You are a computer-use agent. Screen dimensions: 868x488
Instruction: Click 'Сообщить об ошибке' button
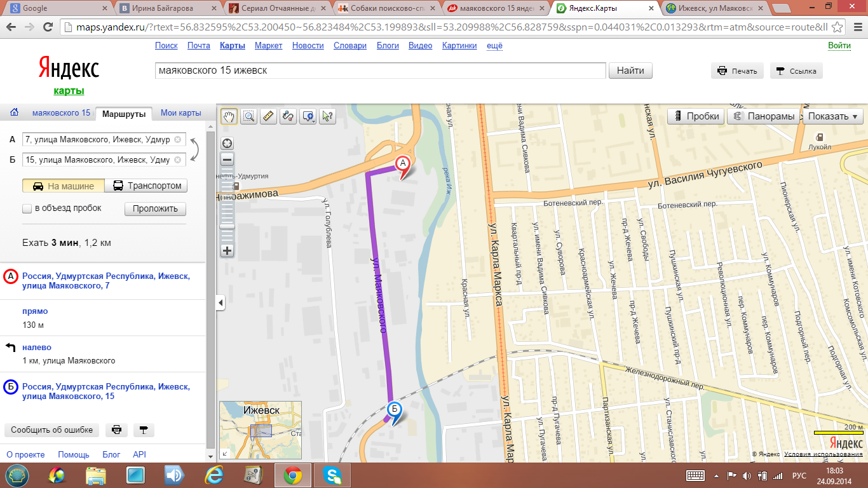click(51, 430)
